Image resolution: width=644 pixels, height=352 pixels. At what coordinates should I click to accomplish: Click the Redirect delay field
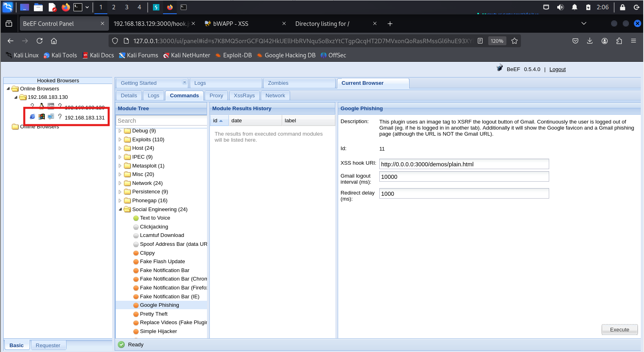(464, 194)
